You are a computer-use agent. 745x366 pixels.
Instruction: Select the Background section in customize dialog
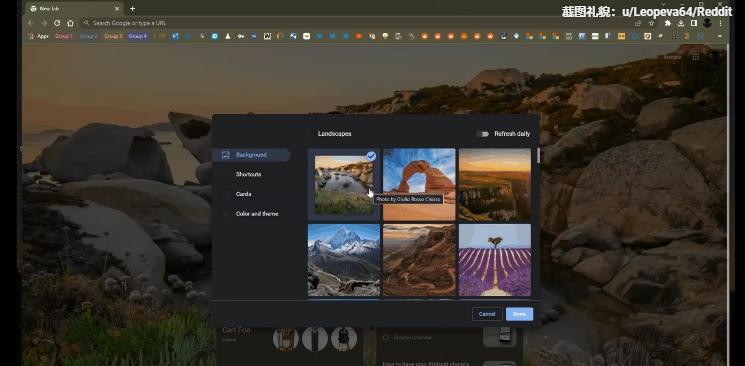coord(251,155)
